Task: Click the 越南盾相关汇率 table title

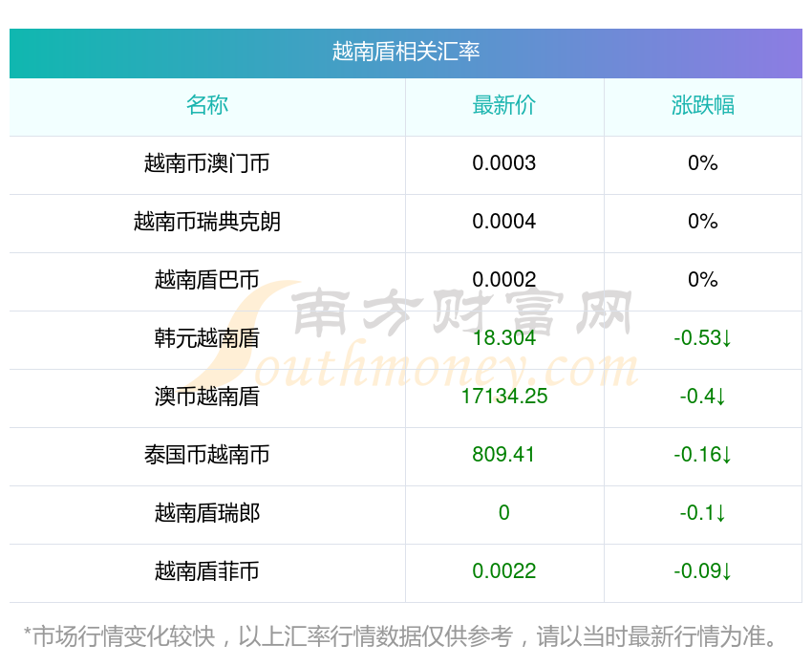Action: 405,52
